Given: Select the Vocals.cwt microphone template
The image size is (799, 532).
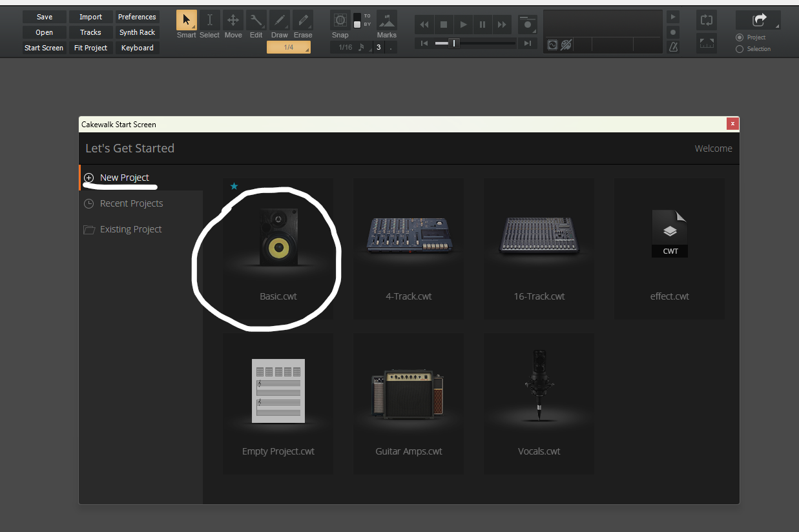Looking at the screenshot, I should tap(539, 404).
